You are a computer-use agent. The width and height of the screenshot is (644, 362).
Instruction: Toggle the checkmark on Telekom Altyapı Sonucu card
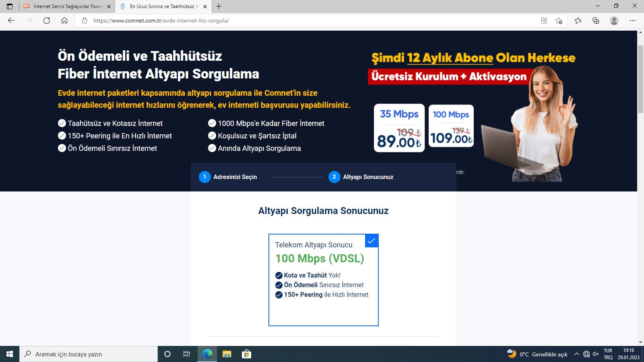coord(372,241)
